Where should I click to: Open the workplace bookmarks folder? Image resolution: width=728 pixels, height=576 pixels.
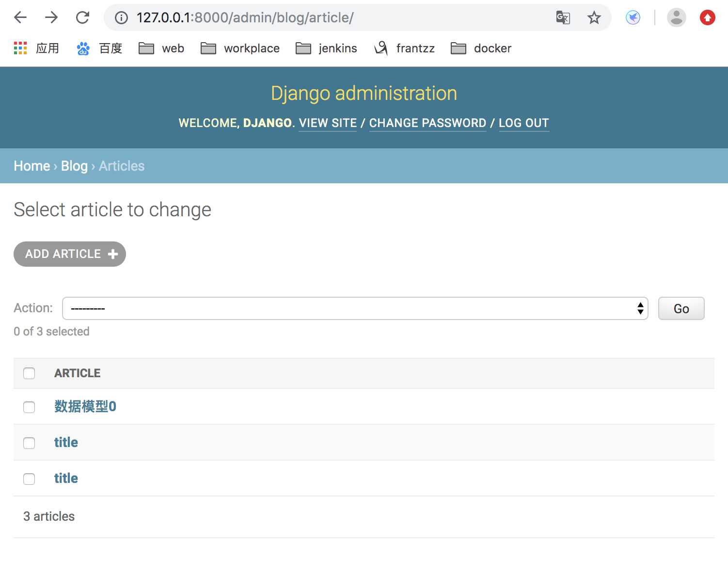240,48
